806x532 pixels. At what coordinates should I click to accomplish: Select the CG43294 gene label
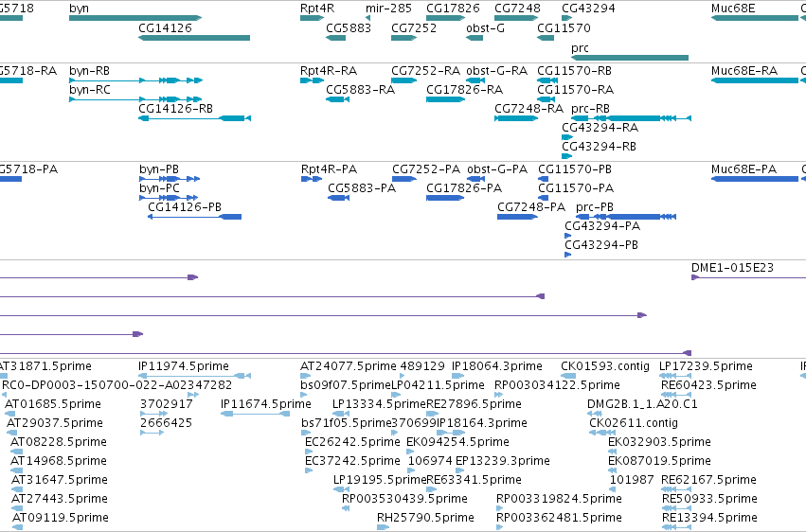click(588, 9)
